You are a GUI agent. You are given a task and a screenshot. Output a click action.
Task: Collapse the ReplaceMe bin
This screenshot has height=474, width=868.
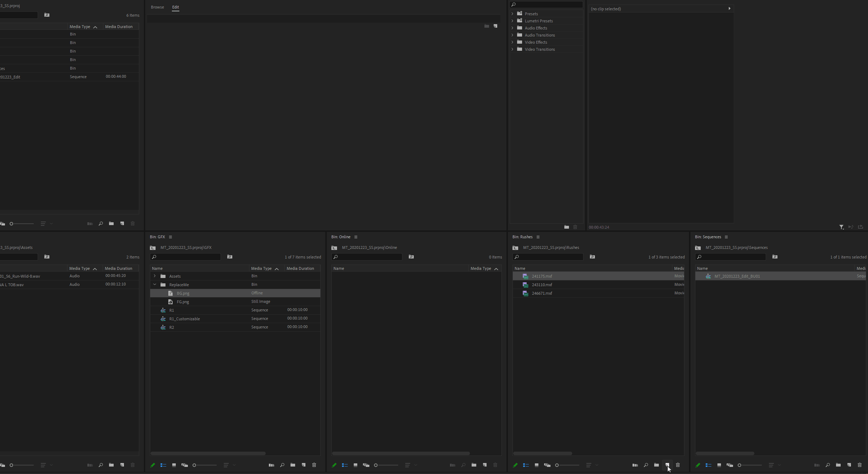tap(154, 284)
